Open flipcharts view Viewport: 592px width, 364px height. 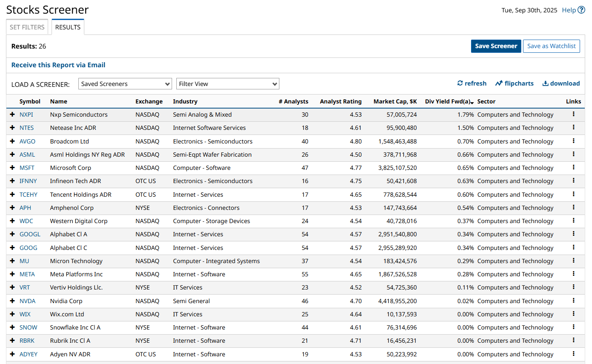point(514,83)
